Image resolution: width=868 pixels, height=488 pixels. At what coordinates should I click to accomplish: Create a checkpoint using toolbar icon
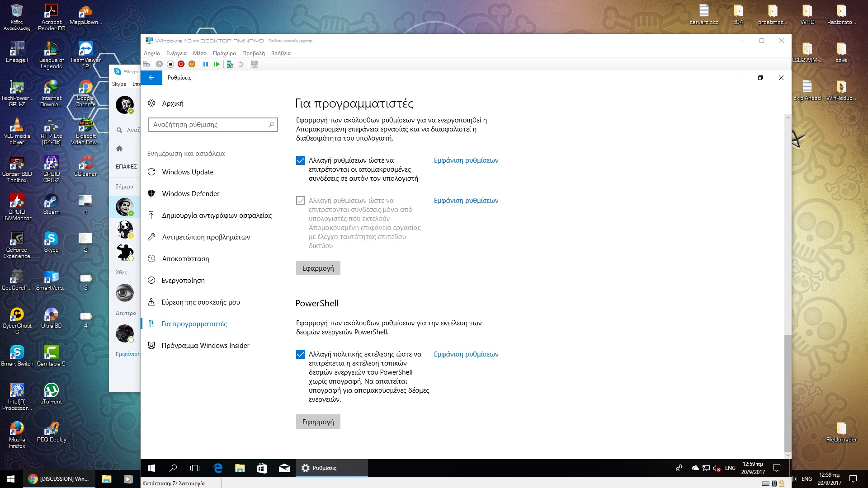[230, 64]
